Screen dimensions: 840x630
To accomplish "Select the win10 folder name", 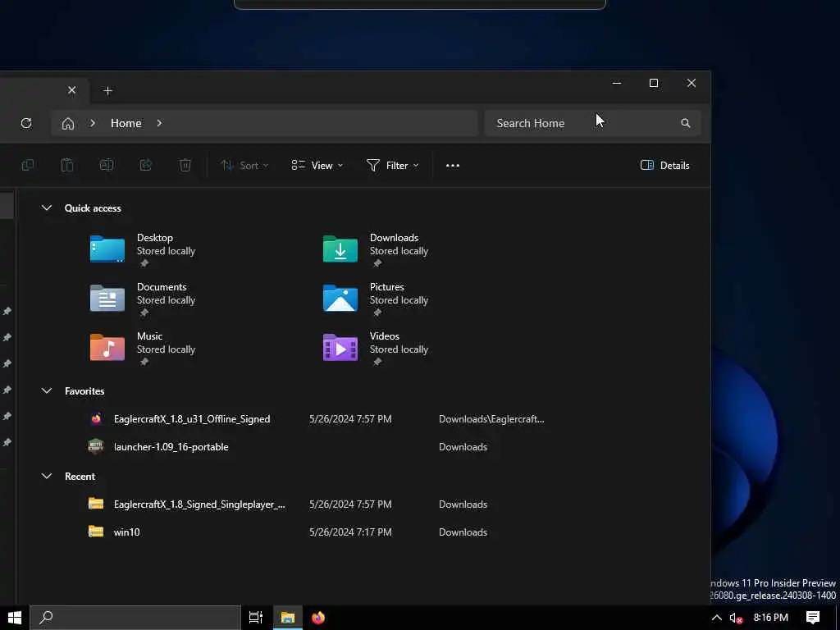I will (126, 532).
